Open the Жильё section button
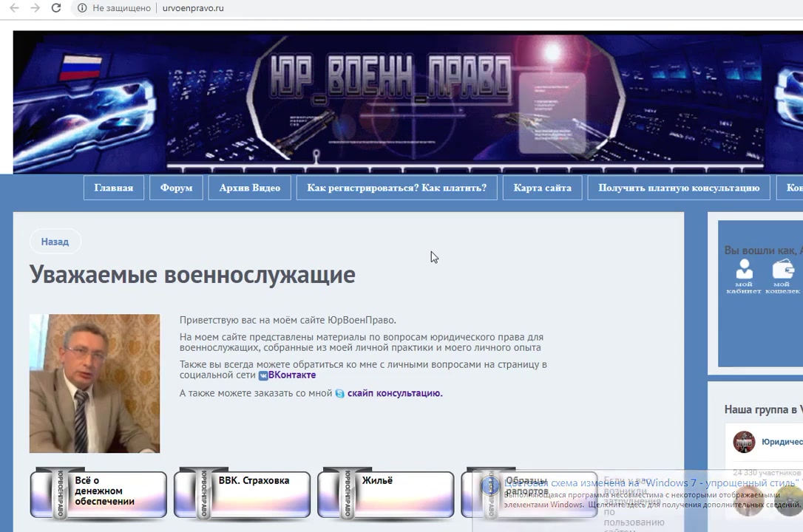Viewport: 803px width, 532px height. click(x=386, y=494)
